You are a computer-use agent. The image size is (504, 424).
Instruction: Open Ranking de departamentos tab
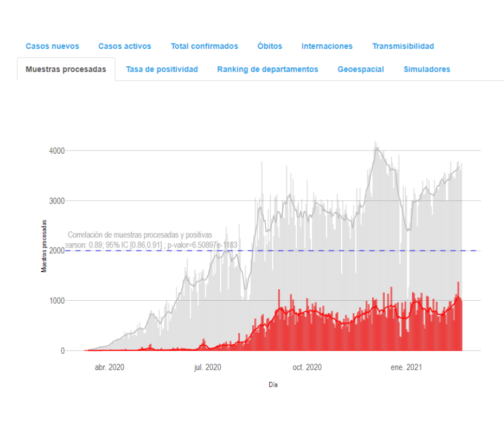pos(267,69)
